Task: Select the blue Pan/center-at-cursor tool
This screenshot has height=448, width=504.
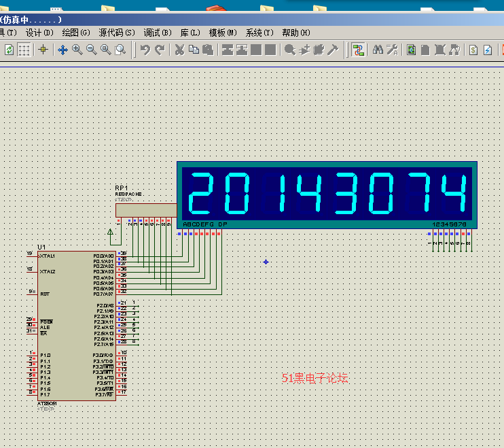Action: coord(62,50)
